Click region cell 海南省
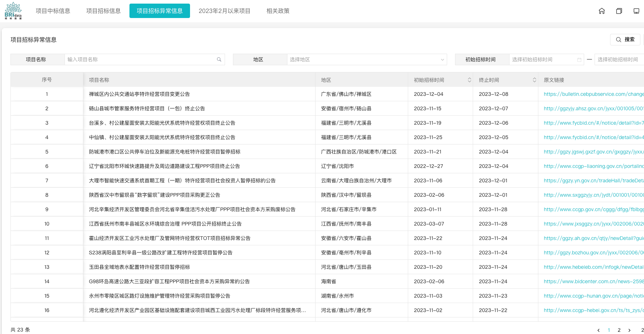The width and height of the screenshot is (644, 334). (x=328, y=281)
